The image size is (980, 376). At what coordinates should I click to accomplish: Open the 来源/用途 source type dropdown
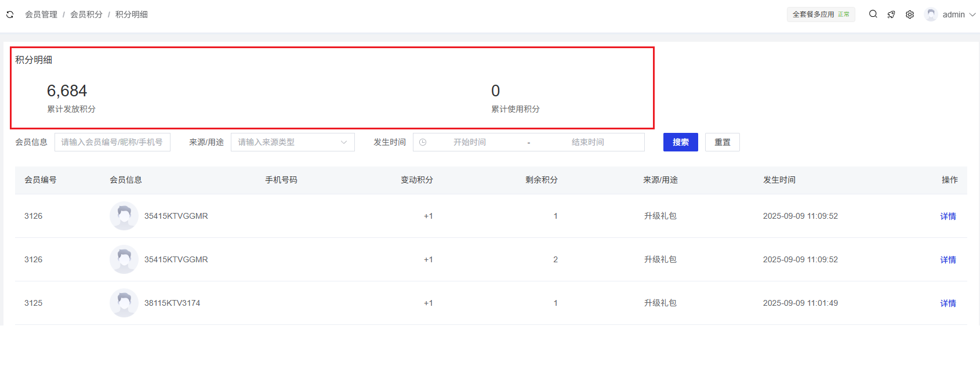292,142
